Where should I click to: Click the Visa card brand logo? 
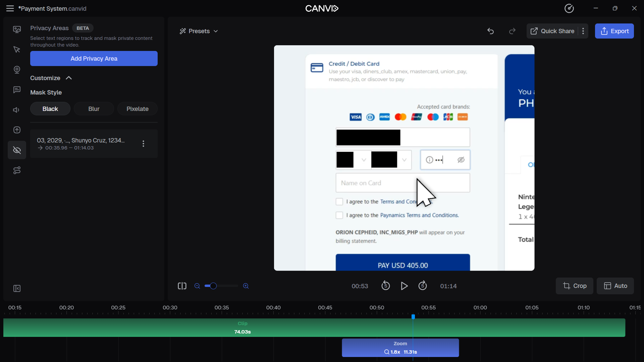click(356, 117)
